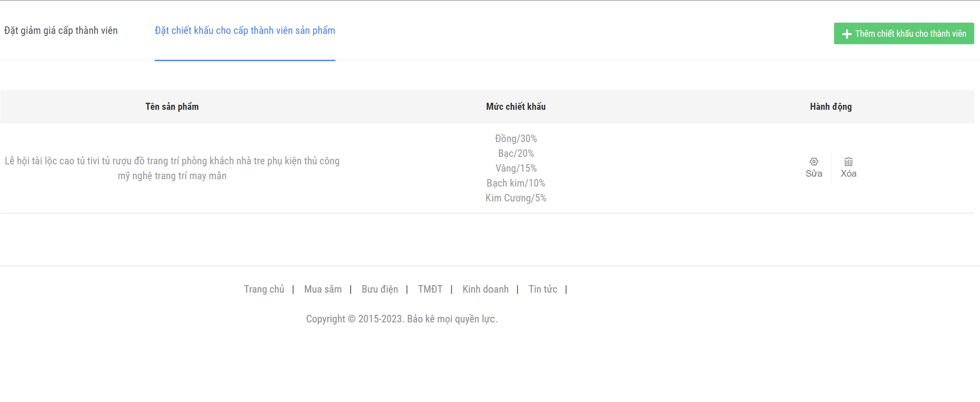
Task: Open the Trang chủ footer link
Action: click(x=264, y=289)
